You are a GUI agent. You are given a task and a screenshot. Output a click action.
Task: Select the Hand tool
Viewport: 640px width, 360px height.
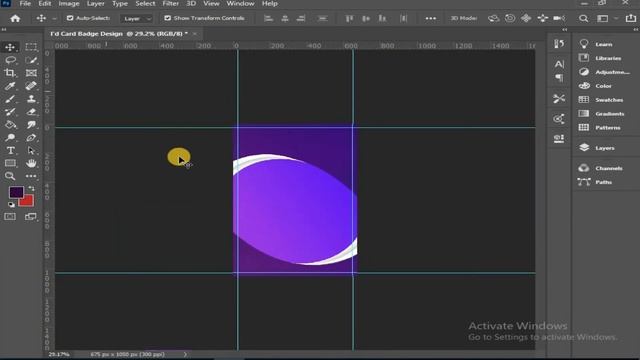[x=31, y=163]
